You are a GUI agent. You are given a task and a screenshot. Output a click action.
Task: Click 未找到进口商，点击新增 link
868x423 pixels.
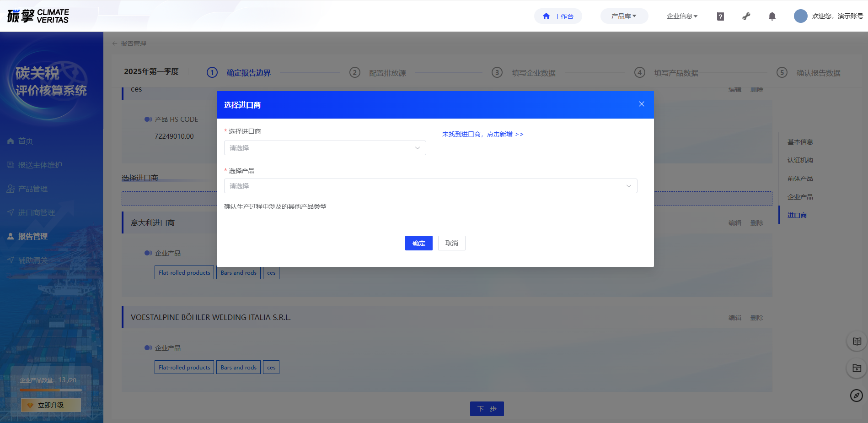coord(482,134)
